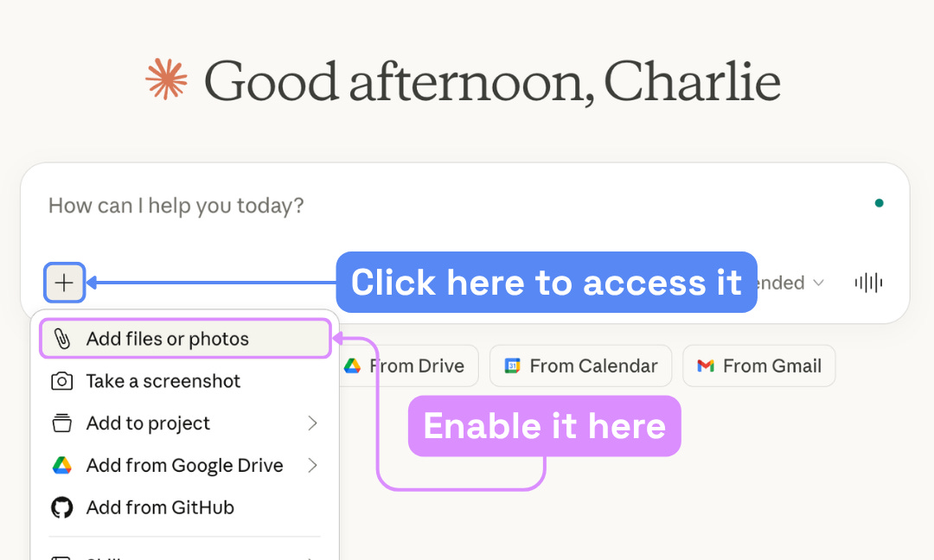Viewport: 934px width, 560px height.
Task: Expand the Add from Google Drive submenu
Action: 314,465
